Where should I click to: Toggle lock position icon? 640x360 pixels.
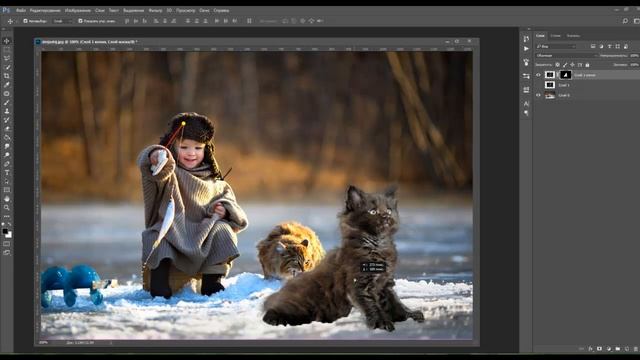572,64
